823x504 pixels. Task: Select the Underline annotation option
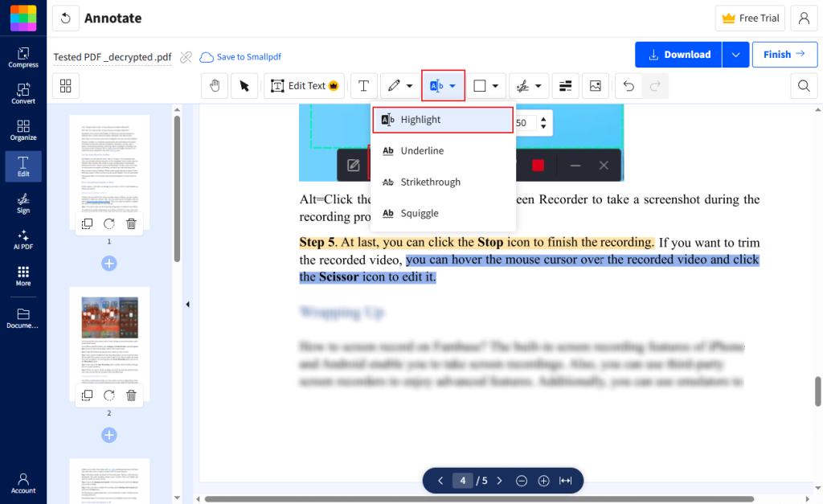(x=421, y=150)
